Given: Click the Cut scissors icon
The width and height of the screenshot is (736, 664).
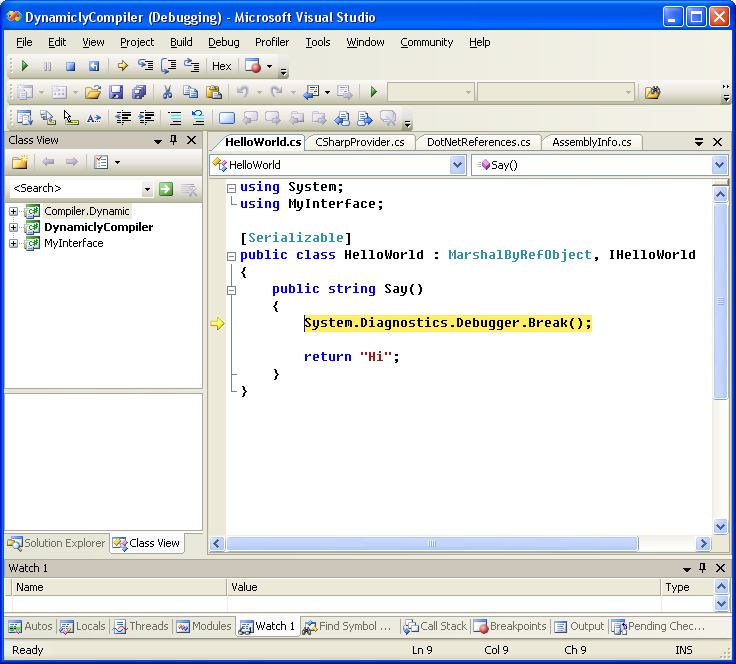Looking at the screenshot, I should [167, 92].
